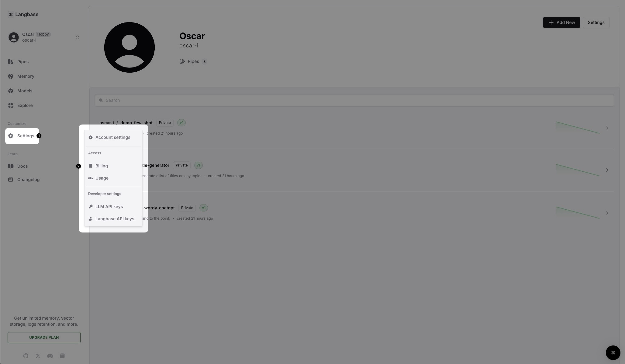Click the Docs icon in Learn section
Screen dimensions: 625x364
click(x=10, y=166)
